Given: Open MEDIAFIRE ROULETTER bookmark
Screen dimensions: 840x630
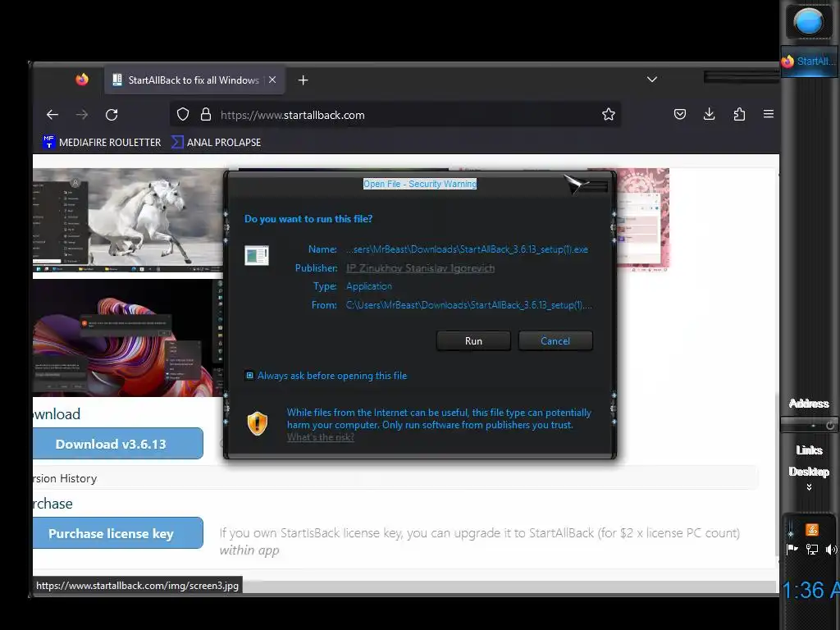Looking at the screenshot, I should point(102,143).
